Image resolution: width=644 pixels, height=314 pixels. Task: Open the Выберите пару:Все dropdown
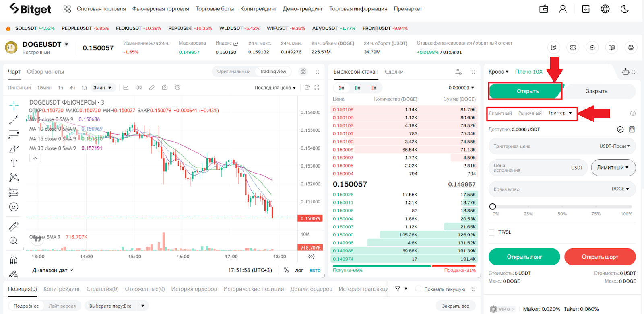(x=116, y=306)
